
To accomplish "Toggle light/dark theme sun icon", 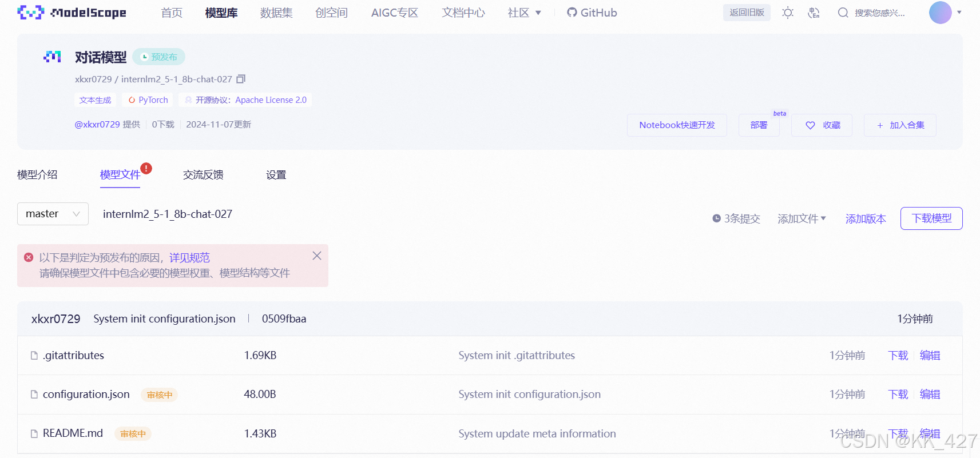I will 788,13.
